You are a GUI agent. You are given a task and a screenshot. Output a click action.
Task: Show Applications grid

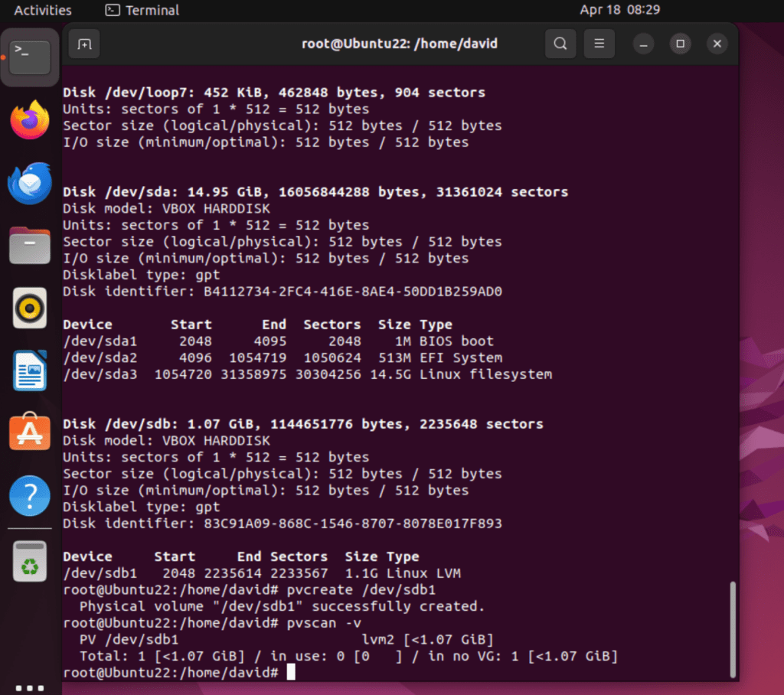(x=30, y=687)
